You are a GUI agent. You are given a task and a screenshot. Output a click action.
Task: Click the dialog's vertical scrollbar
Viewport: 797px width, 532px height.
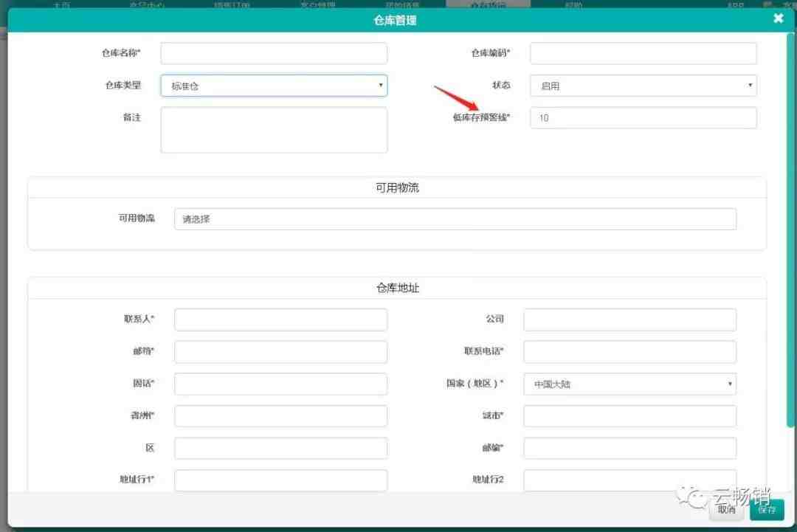click(790, 230)
